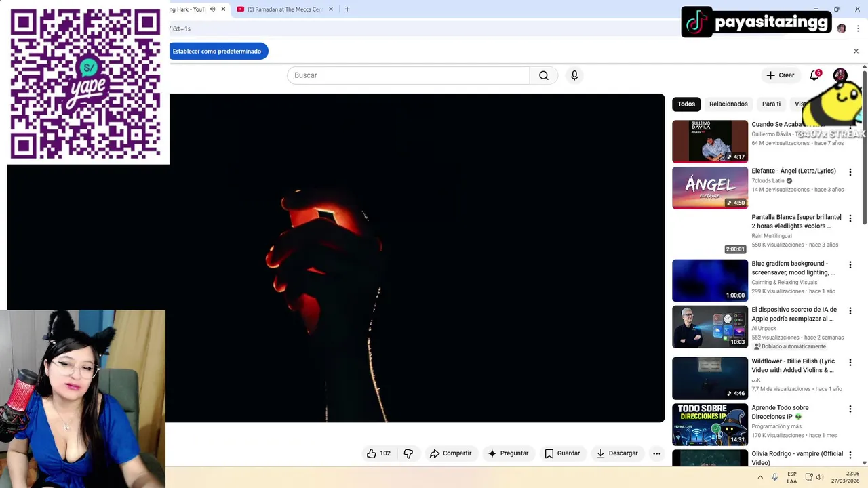Open Calming & Relaxing Visuals channel
Image resolution: width=868 pixels, height=488 pixels.
[x=785, y=282]
